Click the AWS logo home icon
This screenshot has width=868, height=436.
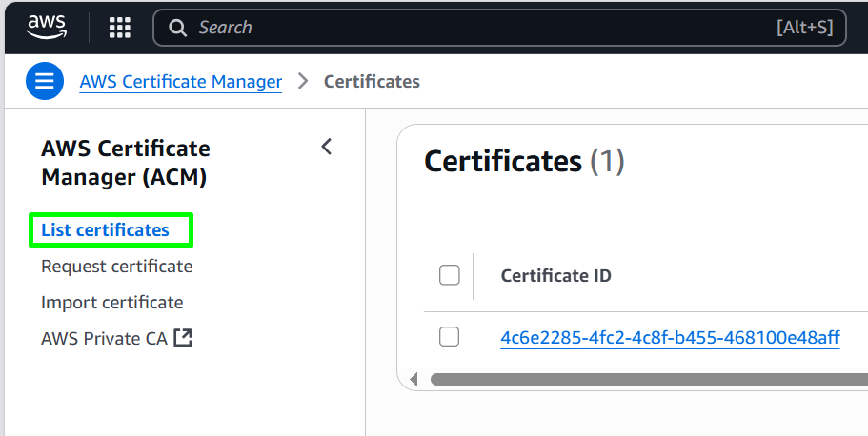[x=47, y=27]
